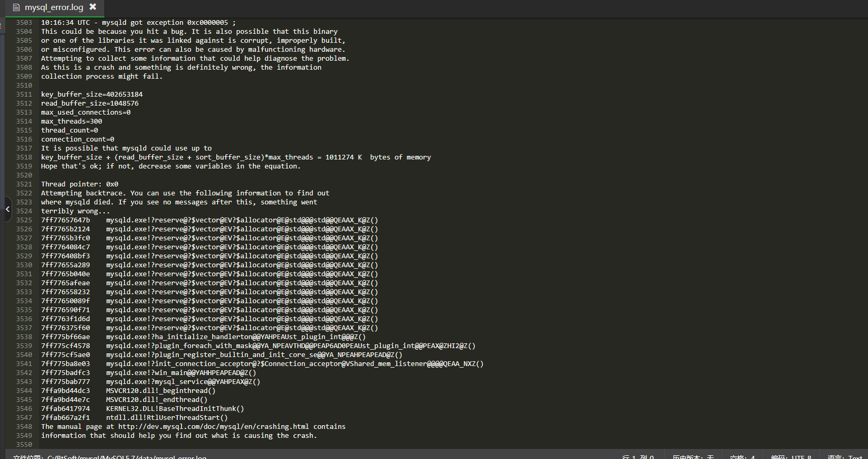868x459 pixels.
Task: Click line number 3521 in the gutter
Action: 24,184
